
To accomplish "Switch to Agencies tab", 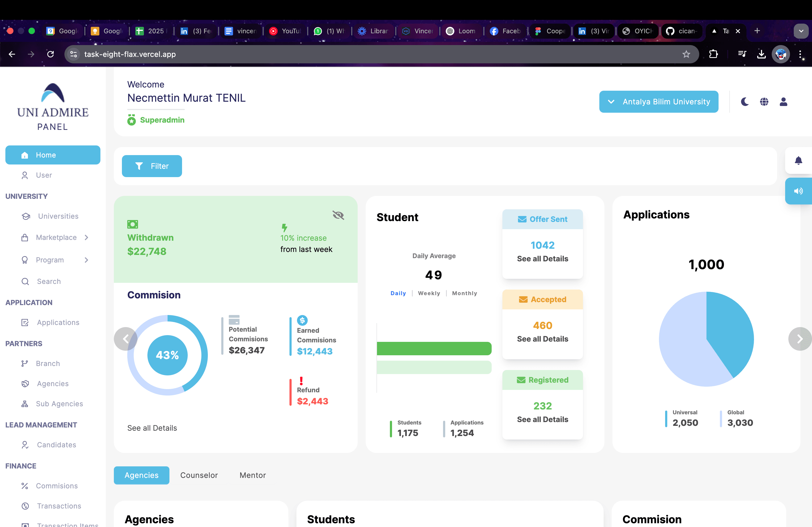I will click(x=142, y=475).
